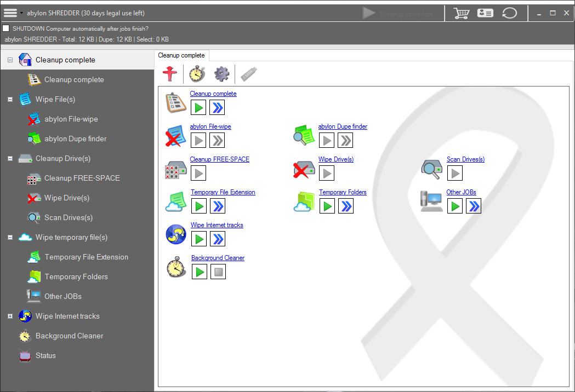Open the shopping cart purchase icon

461,13
